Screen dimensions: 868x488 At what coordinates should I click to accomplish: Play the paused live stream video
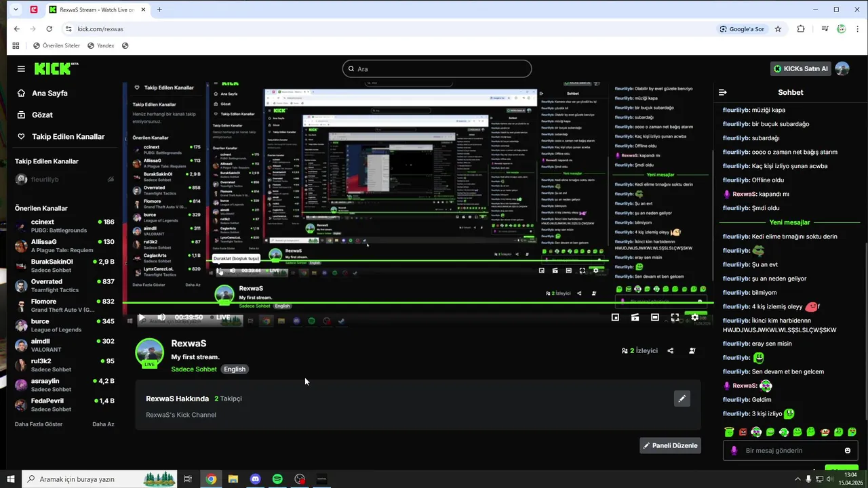click(141, 317)
